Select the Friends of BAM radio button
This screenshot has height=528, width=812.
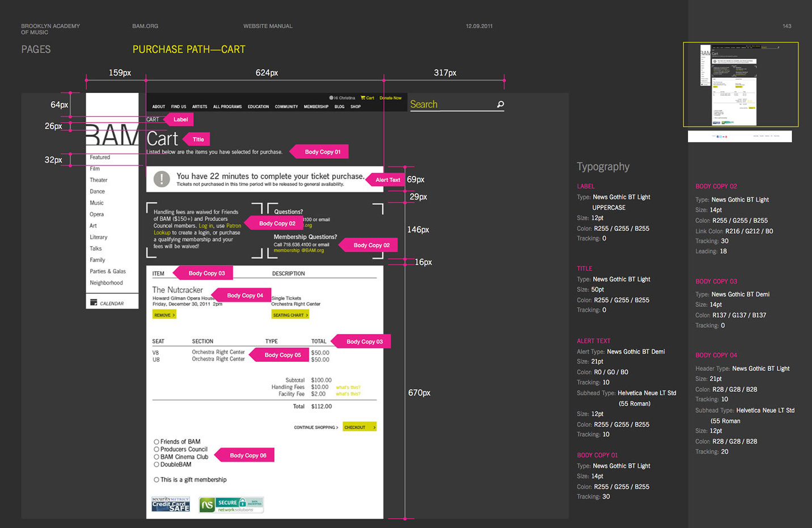click(157, 442)
